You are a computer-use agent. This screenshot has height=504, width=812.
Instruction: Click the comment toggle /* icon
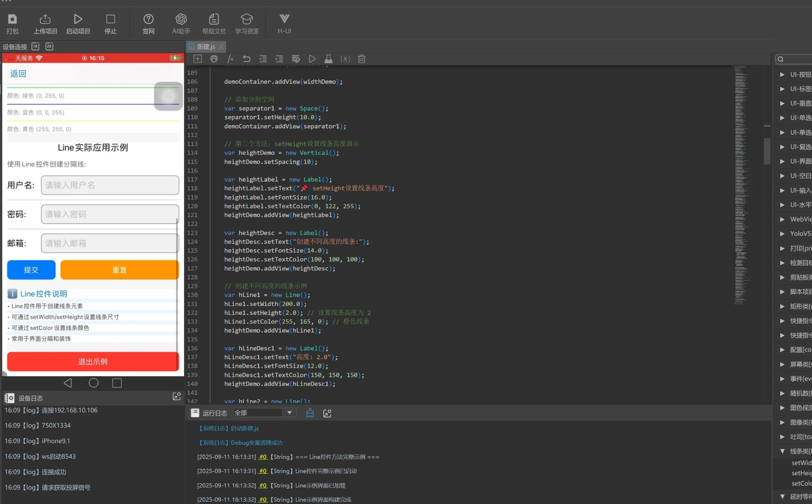[230, 59]
